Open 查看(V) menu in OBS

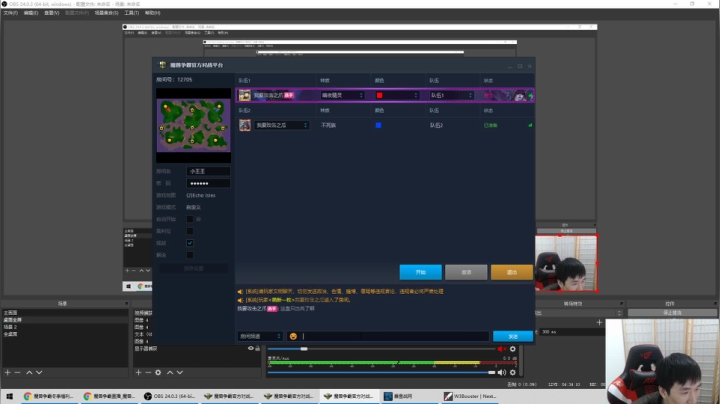pos(51,13)
